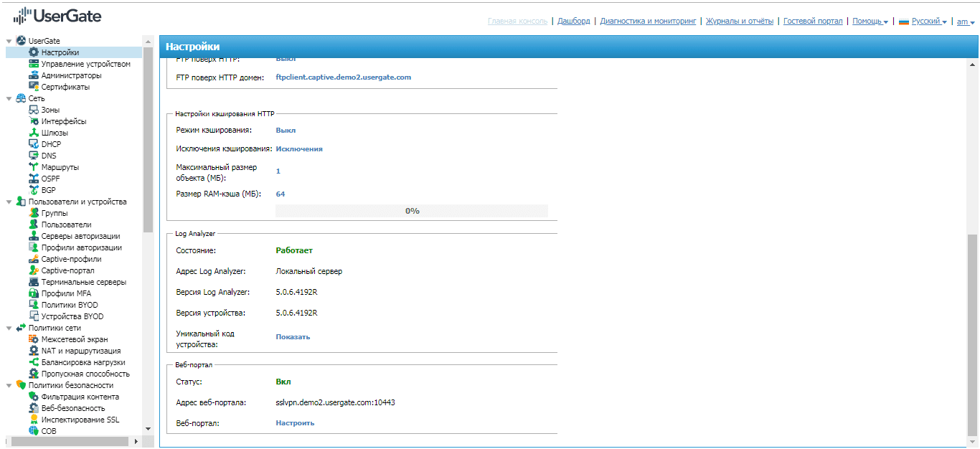Click the Captive-профили icon
This screenshot has width=980, height=449.
(x=34, y=259)
